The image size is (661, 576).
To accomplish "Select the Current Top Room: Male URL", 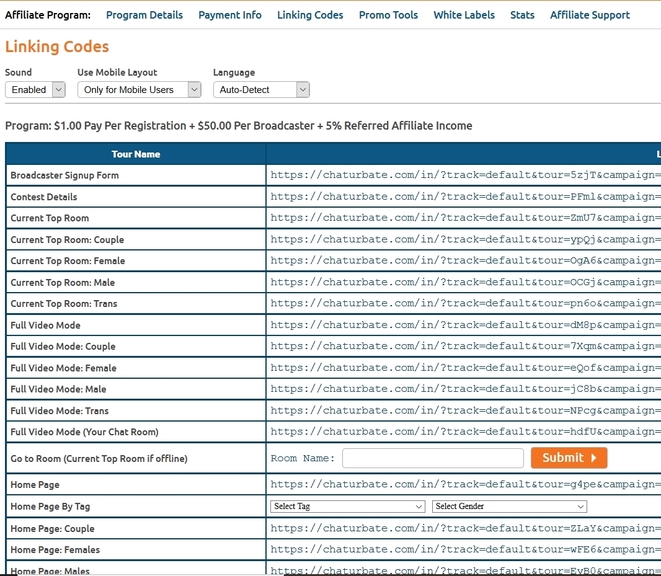I will click(x=465, y=282).
